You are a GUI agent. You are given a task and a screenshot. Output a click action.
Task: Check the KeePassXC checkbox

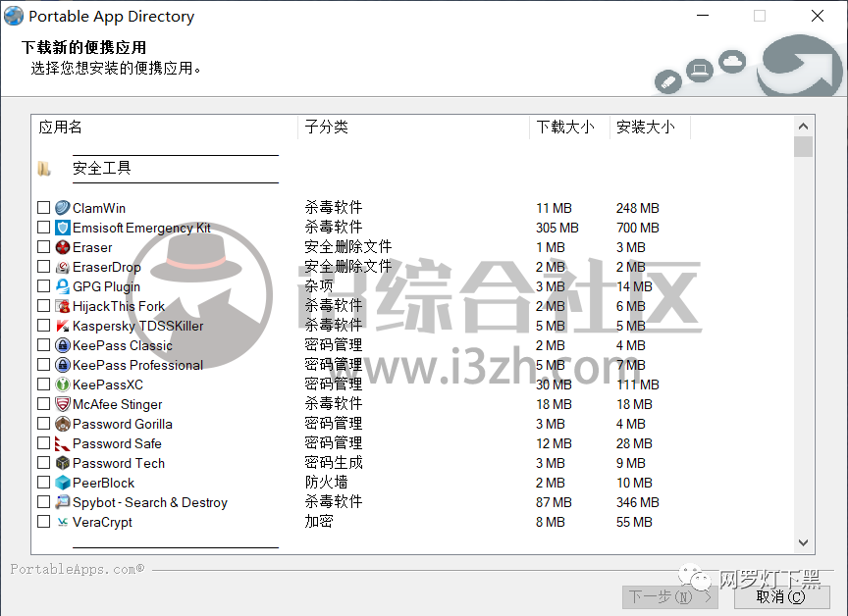[44, 385]
